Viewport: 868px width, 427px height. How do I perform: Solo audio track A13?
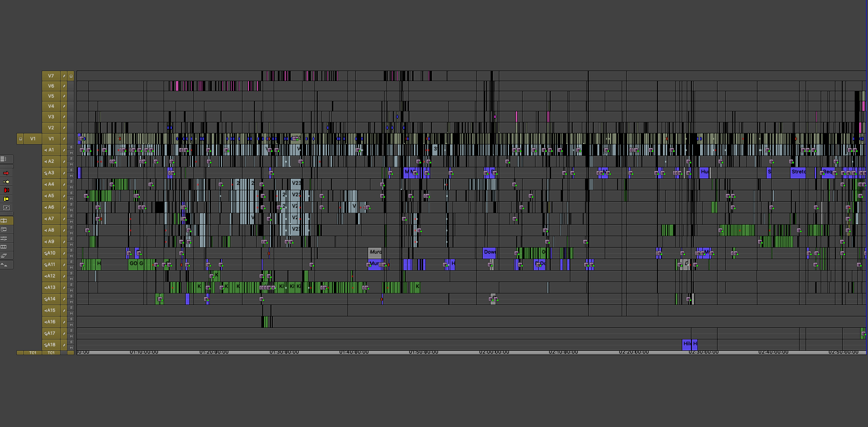71,285
